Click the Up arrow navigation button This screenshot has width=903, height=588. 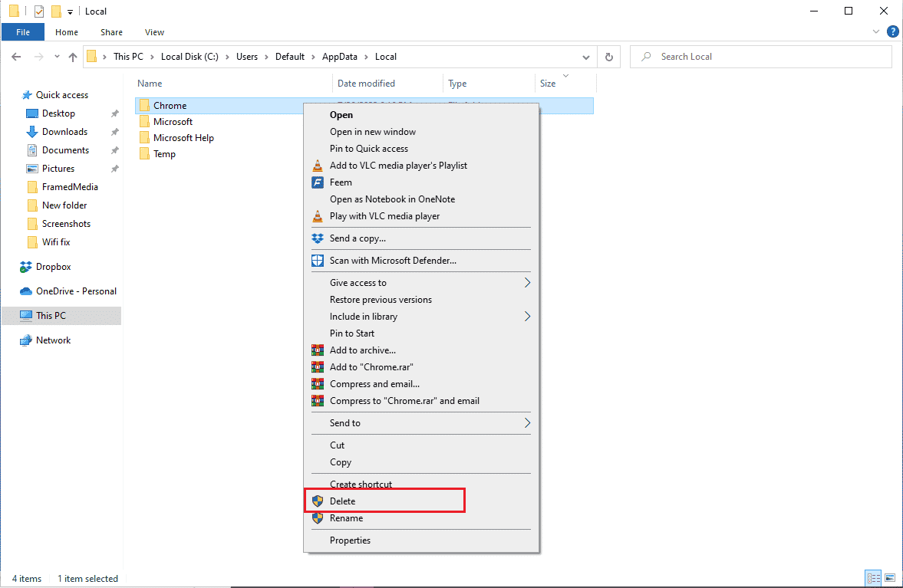73,57
